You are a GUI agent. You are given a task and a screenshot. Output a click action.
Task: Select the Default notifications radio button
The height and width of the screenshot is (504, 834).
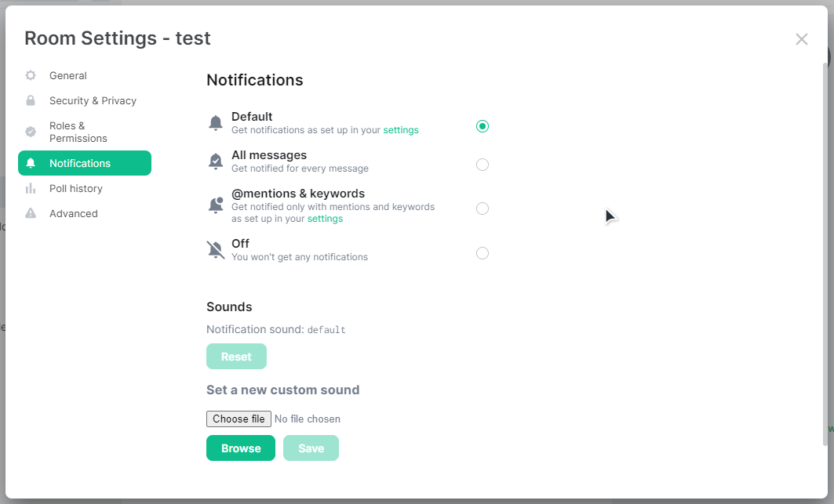[x=483, y=126]
